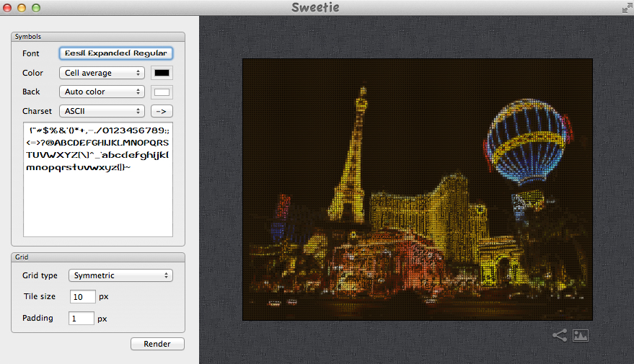Pick the black Color swatch
The height and width of the screenshot is (364, 634).
[x=162, y=73]
